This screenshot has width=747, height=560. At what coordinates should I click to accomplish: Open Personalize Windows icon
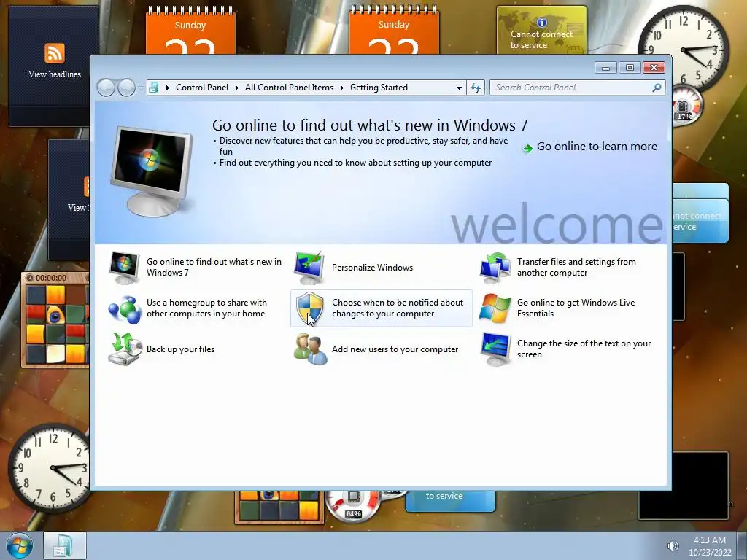click(309, 267)
